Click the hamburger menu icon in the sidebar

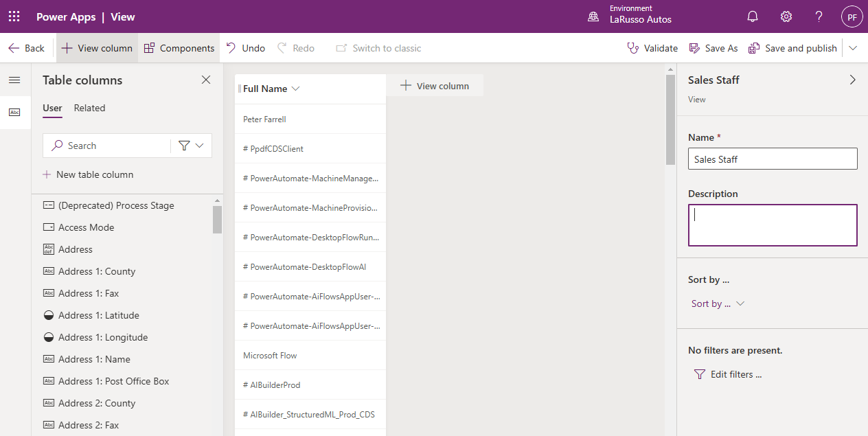[x=14, y=80]
